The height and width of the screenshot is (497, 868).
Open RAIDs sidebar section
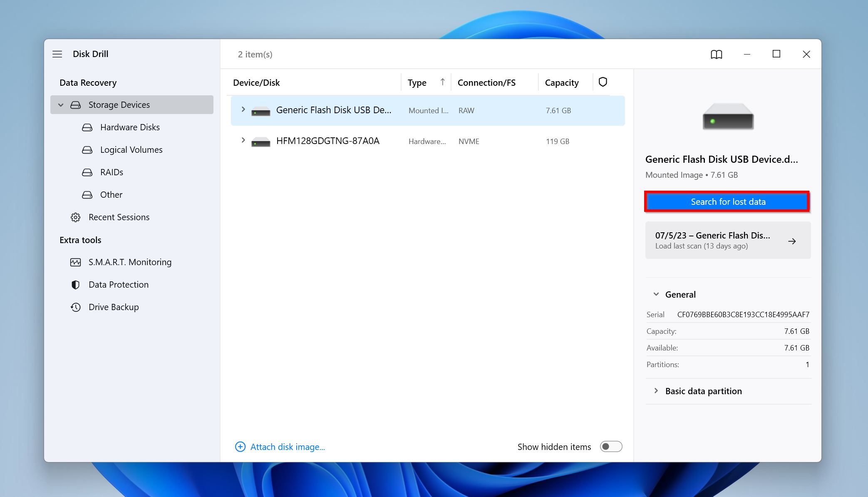pos(112,172)
